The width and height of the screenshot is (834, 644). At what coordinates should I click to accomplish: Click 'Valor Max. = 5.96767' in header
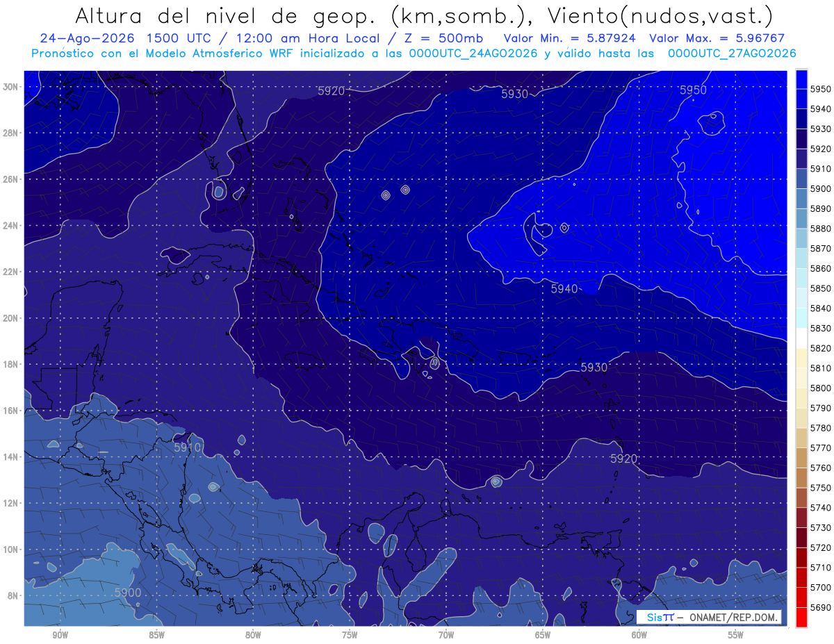click(717, 39)
